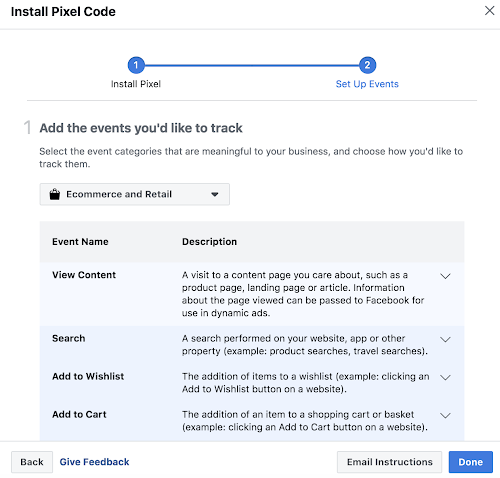Expand the Add to Wishlist chevron
Image resolution: width=500 pixels, height=478 pixels.
(445, 377)
